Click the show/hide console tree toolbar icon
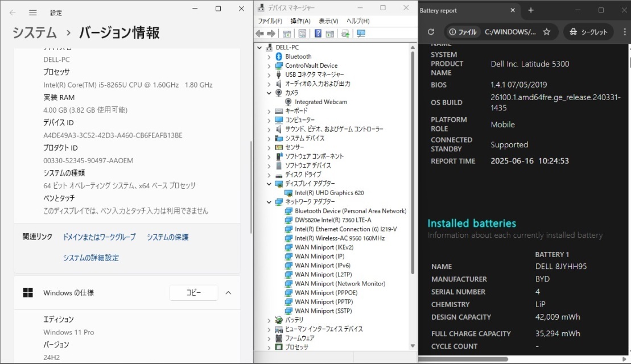The width and height of the screenshot is (631, 364). coord(287,34)
